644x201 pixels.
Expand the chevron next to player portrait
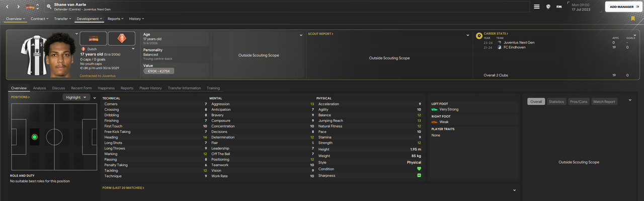[77, 34]
